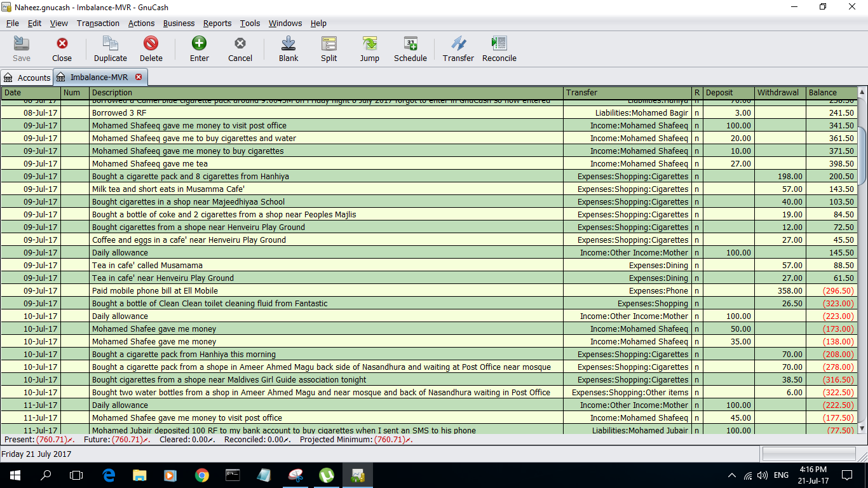Click the Expenses:Phone transfer cell
868x488 pixels.
click(627, 291)
